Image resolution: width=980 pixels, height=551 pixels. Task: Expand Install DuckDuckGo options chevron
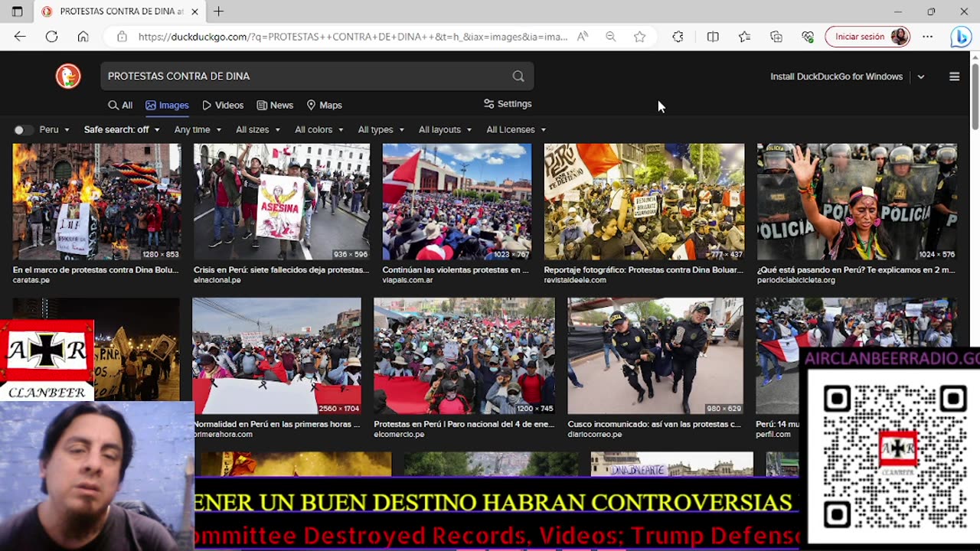[x=921, y=77]
